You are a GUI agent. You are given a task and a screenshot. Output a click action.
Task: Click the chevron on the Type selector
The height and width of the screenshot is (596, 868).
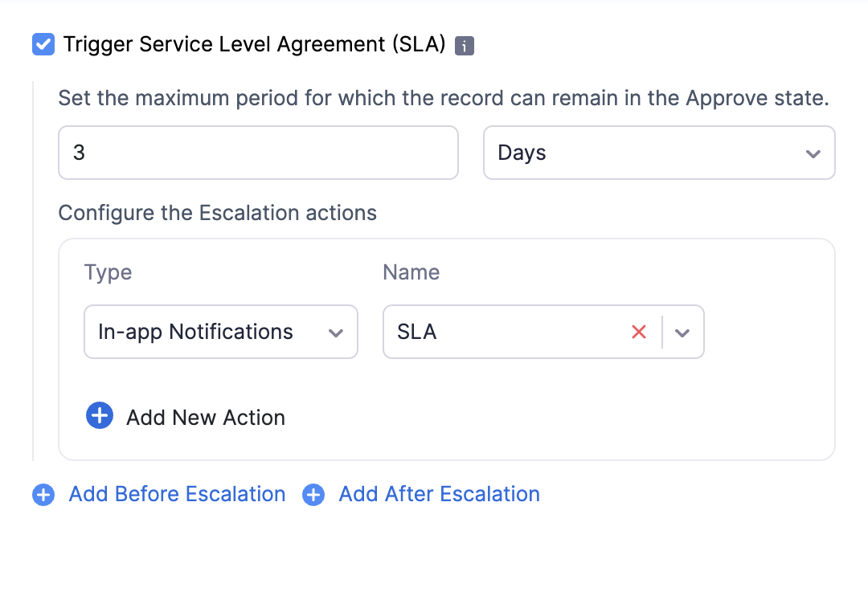336,332
